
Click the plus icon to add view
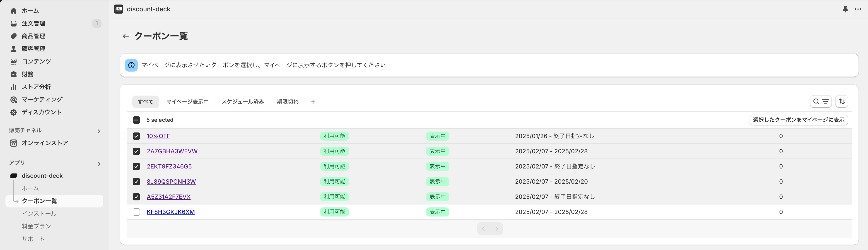click(x=313, y=102)
